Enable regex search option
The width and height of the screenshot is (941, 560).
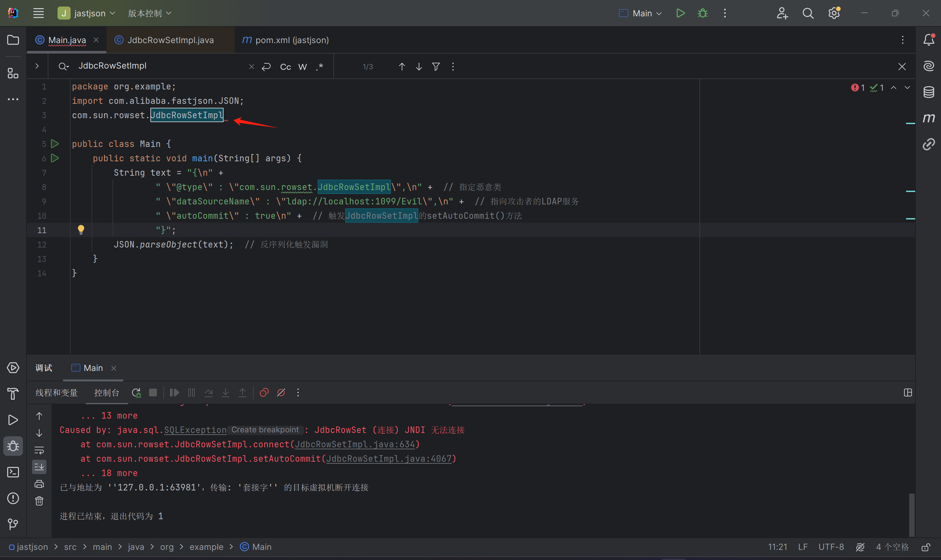[x=319, y=67]
